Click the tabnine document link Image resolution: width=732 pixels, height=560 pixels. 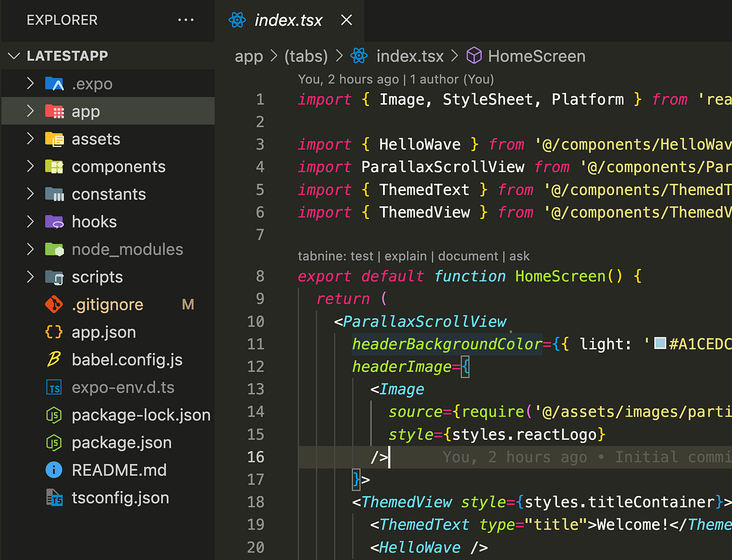[468, 256]
